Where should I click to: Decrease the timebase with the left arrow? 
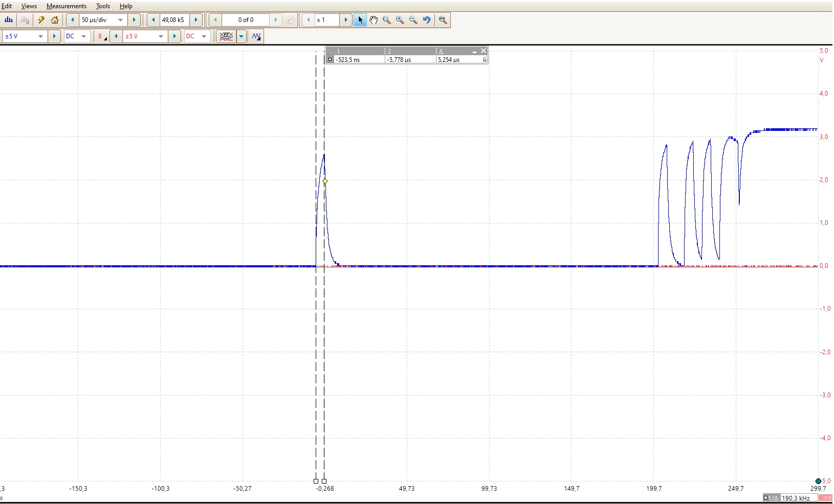pyautogui.click(x=73, y=20)
